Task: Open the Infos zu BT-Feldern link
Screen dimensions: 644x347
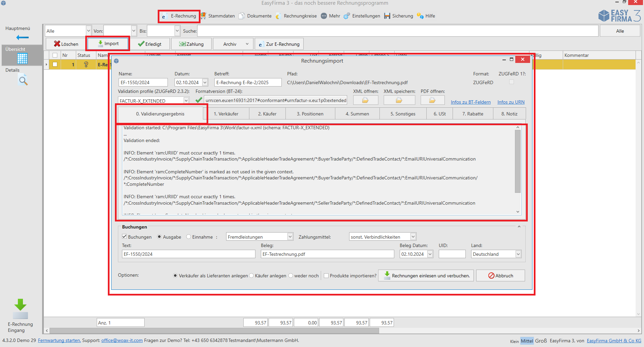Action: click(470, 102)
